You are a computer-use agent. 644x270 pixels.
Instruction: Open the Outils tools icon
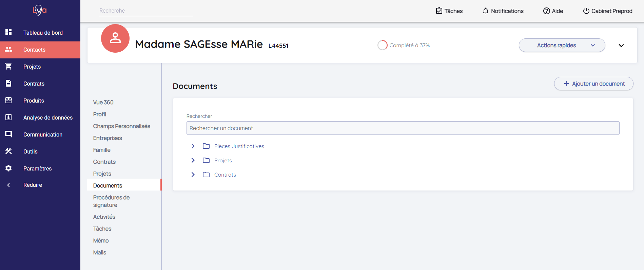point(8,151)
